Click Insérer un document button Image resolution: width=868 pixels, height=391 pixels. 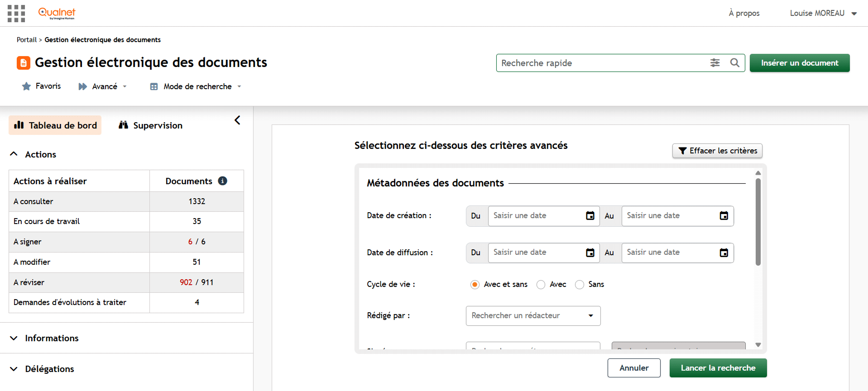coord(800,63)
